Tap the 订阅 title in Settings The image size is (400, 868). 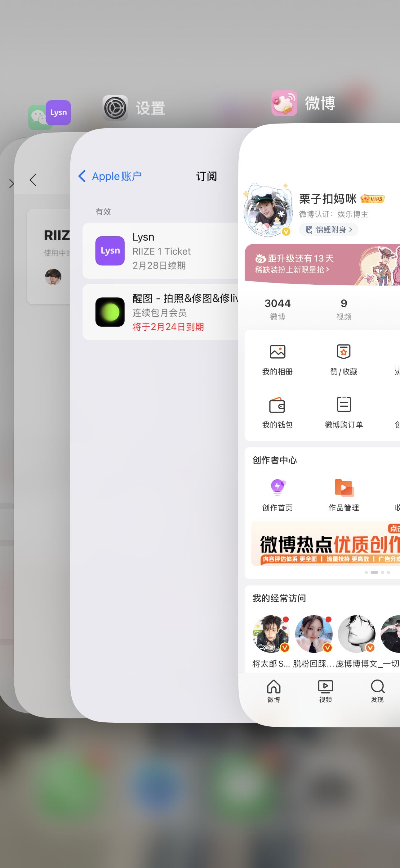(207, 176)
